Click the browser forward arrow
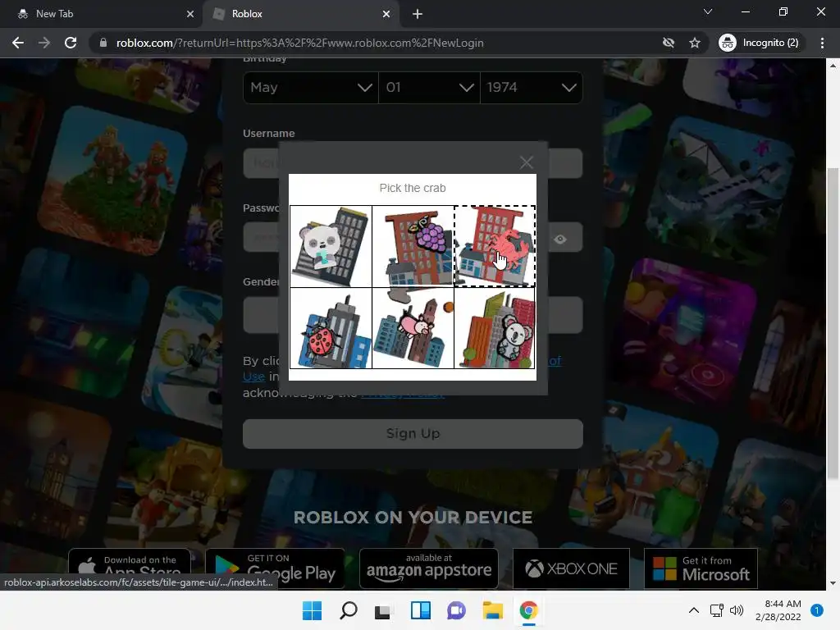 44,43
